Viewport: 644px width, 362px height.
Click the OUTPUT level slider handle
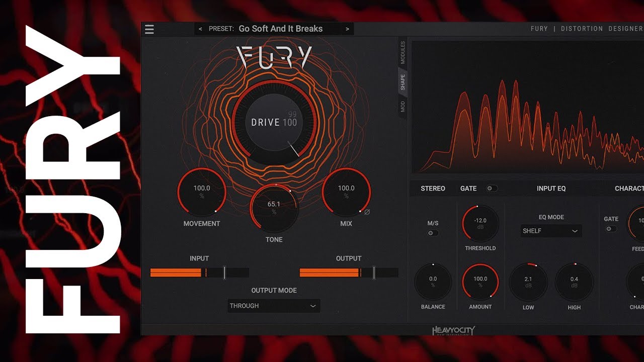pos(374,273)
